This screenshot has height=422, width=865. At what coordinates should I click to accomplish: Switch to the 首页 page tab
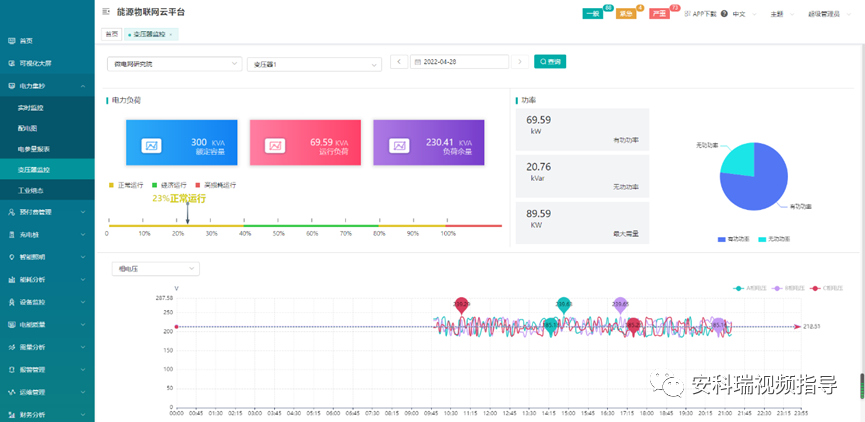tap(111, 34)
